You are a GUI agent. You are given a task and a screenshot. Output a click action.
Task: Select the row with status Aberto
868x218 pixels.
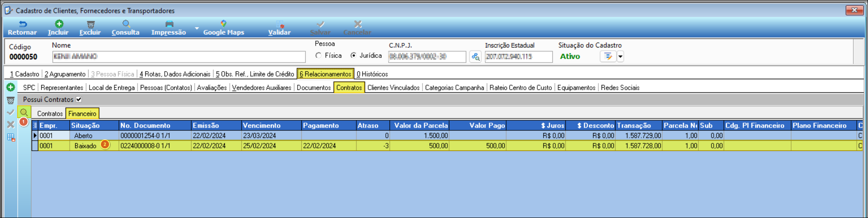pos(447,136)
